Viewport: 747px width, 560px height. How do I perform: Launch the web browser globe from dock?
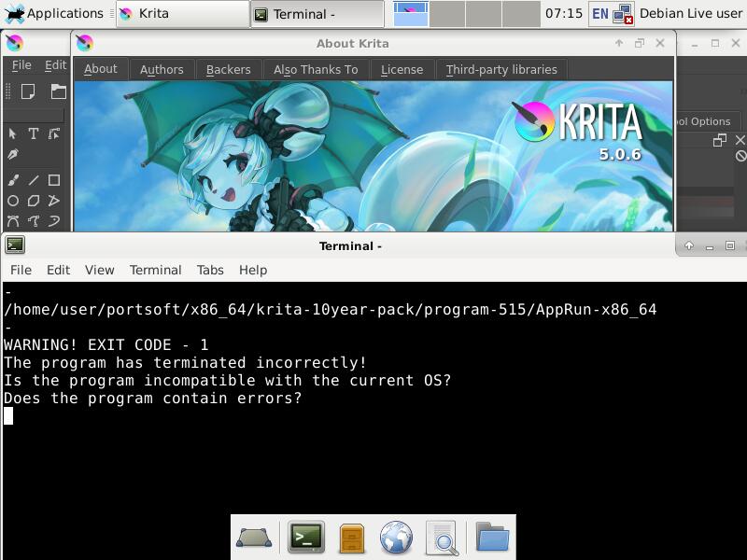point(396,538)
